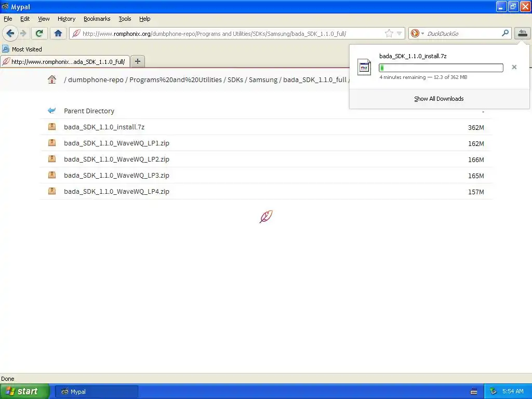The image size is (532, 399).
Task: Click bada_SDK_1.1.0_full in the breadcrumb
Action: tap(314, 79)
